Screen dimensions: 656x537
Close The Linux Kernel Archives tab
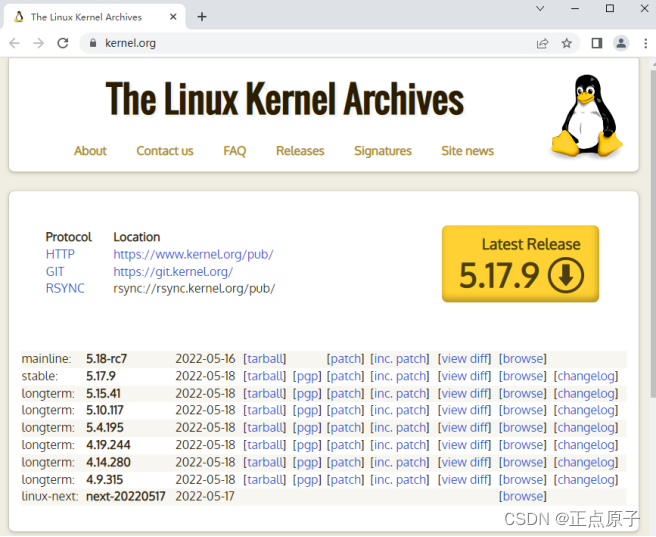(173, 17)
